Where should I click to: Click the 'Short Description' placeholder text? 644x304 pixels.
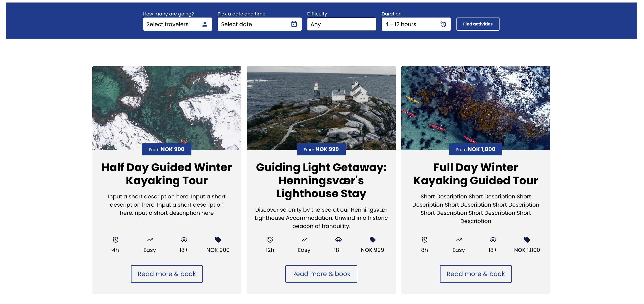point(476,209)
